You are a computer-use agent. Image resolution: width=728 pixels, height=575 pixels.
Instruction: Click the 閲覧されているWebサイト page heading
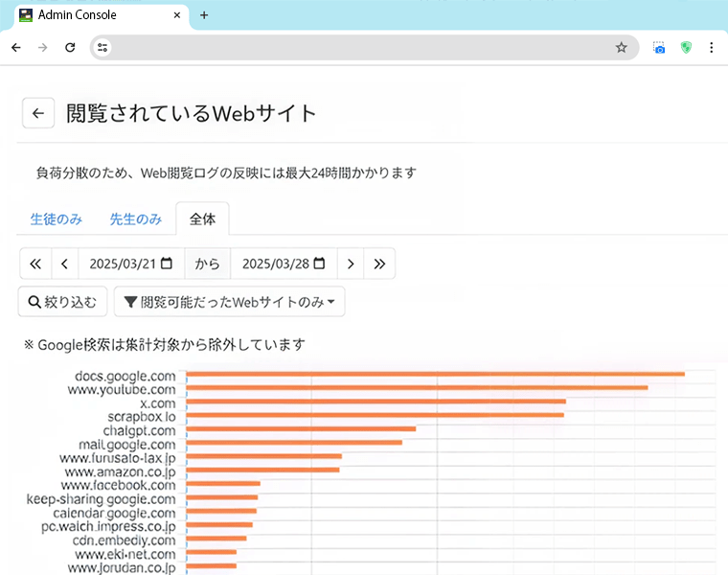point(191,113)
